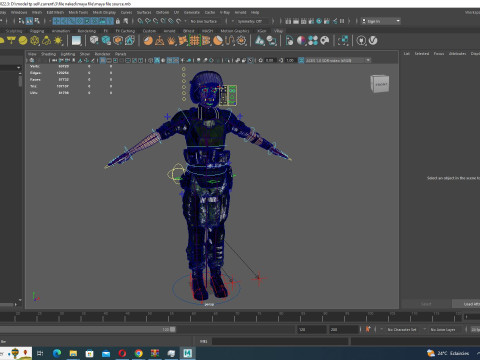Open Microsoft Edge from the taskbar
The width and height of the screenshot is (480, 360).
coord(57,353)
